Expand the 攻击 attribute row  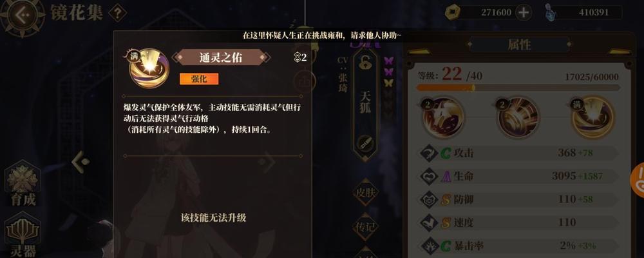518,153
